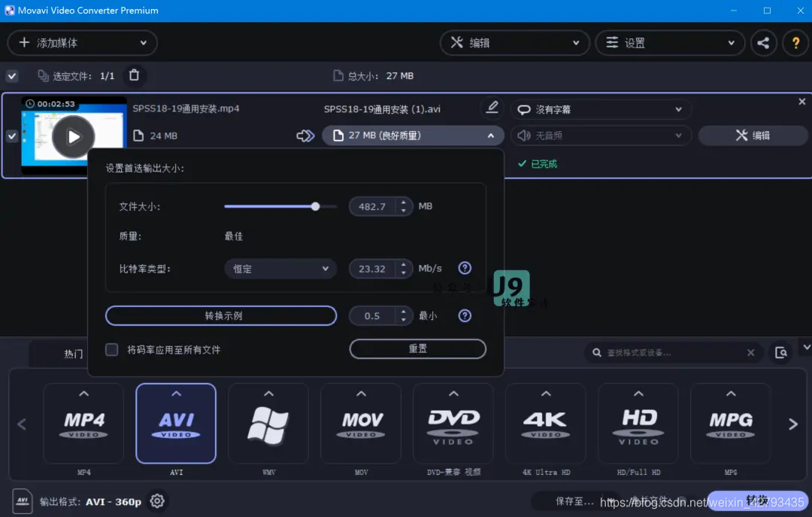Click source filename SPSS18-19通用安装.mp4
This screenshot has height=517, width=812.
pos(186,108)
